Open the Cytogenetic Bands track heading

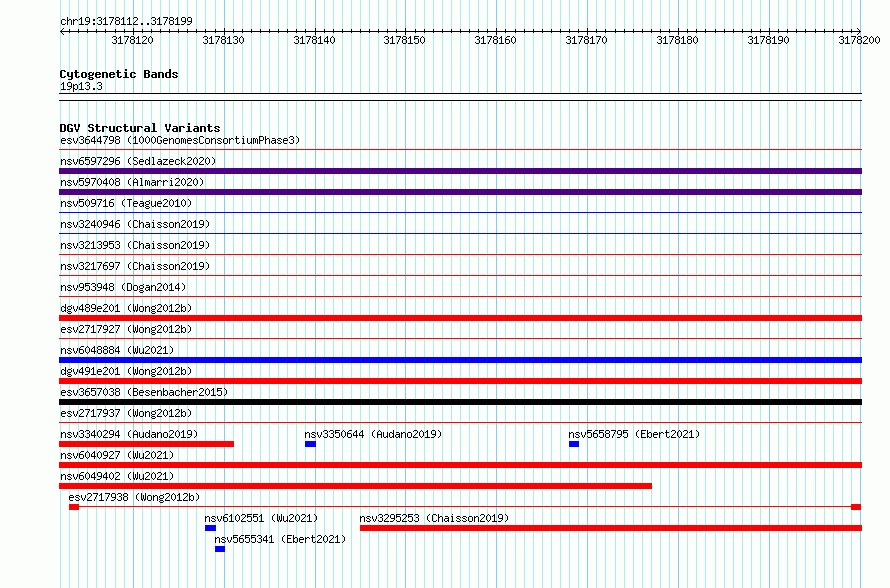tap(118, 74)
